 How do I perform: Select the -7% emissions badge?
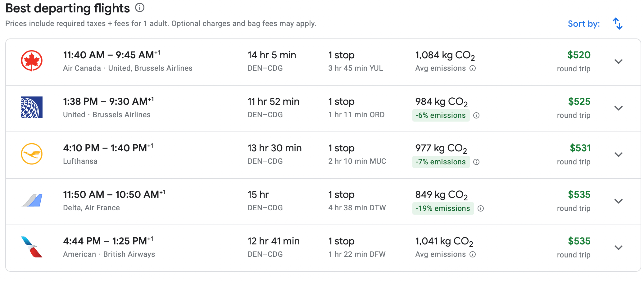441,162
